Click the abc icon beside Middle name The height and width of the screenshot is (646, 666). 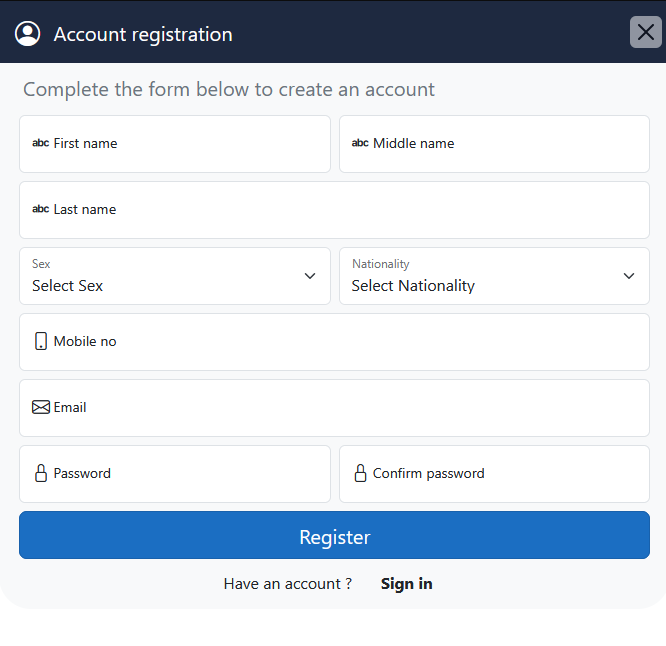pyautogui.click(x=360, y=143)
